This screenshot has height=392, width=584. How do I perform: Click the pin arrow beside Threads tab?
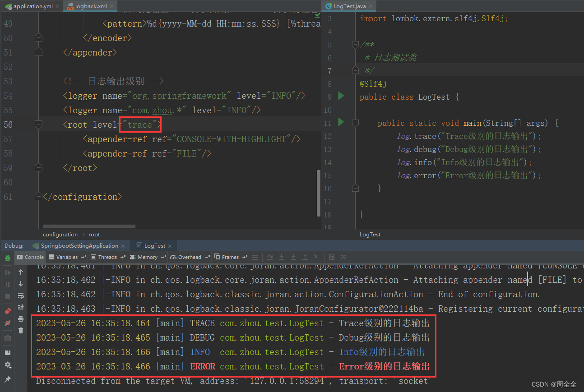pyautogui.click(x=123, y=257)
